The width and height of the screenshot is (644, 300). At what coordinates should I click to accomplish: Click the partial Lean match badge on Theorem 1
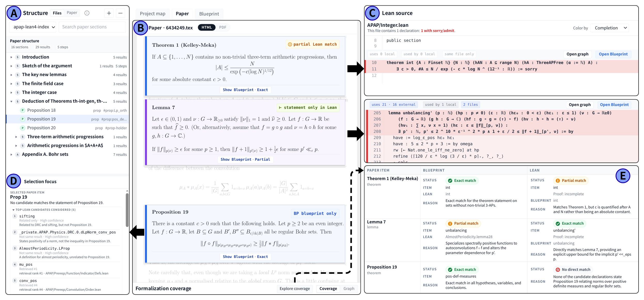[312, 44]
